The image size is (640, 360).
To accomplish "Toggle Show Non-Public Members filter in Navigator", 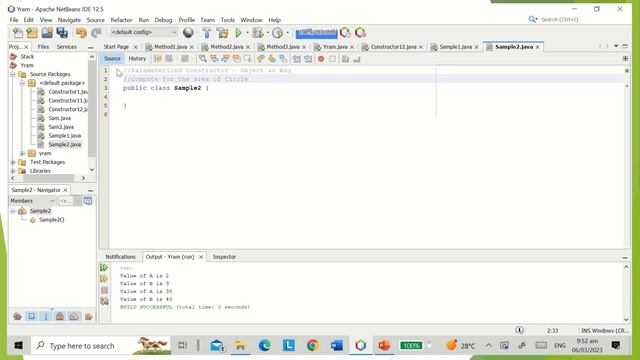I will coord(60,316).
